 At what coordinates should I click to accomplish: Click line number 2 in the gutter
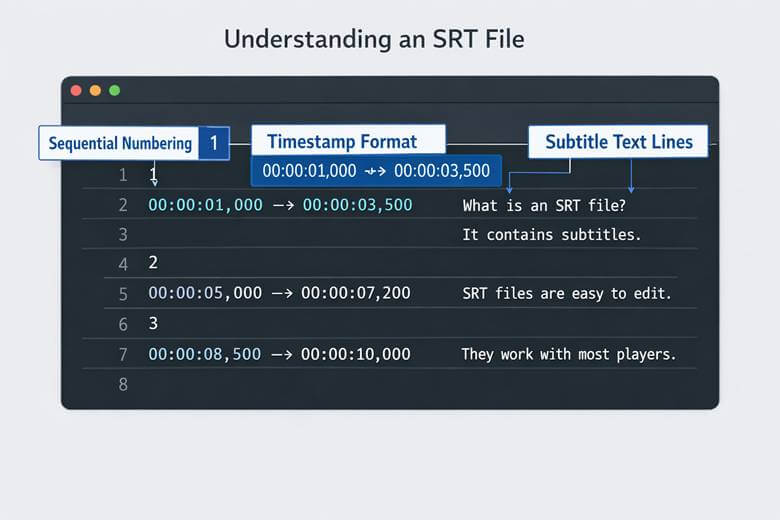click(x=123, y=205)
